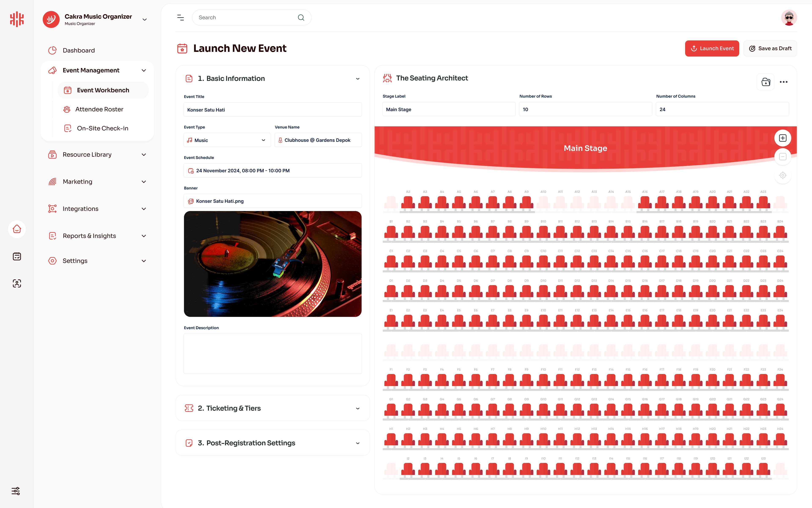The height and width of the screenshot is (508, 812).
Task: Zoom out of the seating map
Action: [x=782, y=157]
